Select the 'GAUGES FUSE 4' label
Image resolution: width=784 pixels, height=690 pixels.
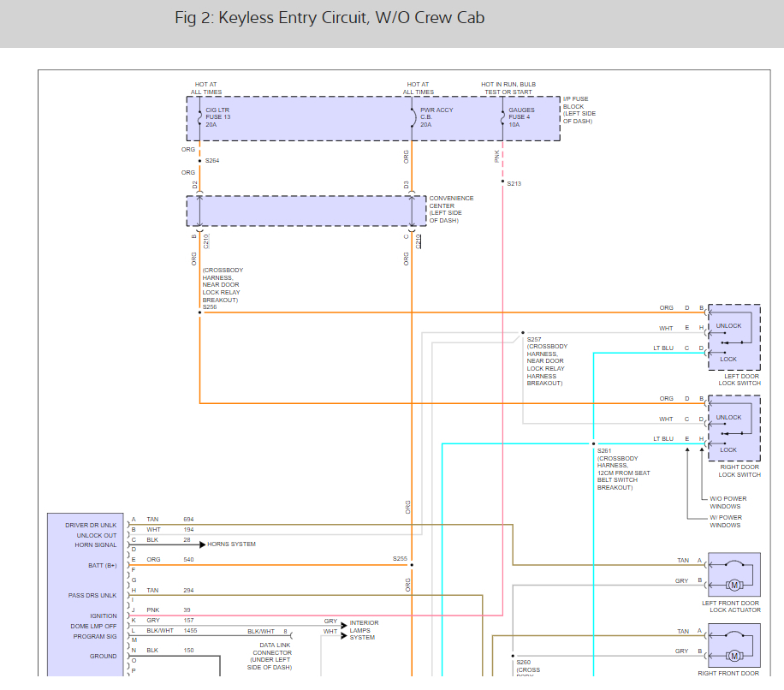tap(521, 114)
